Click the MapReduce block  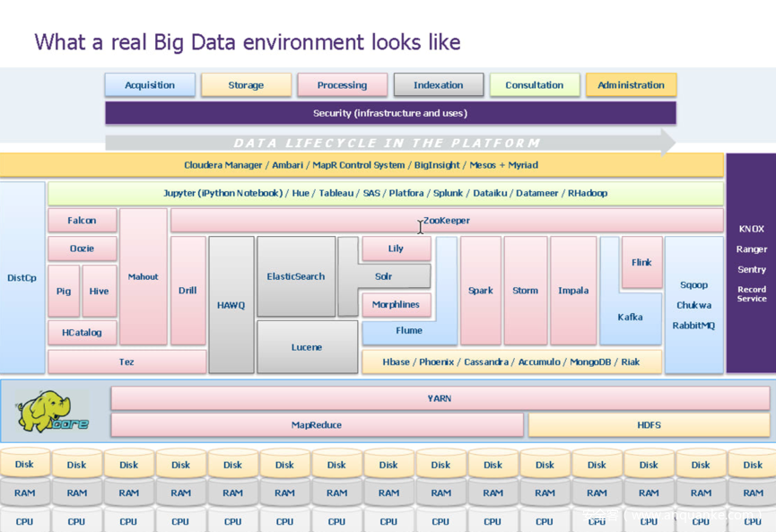pyautogui.click(x=317, y=425)
